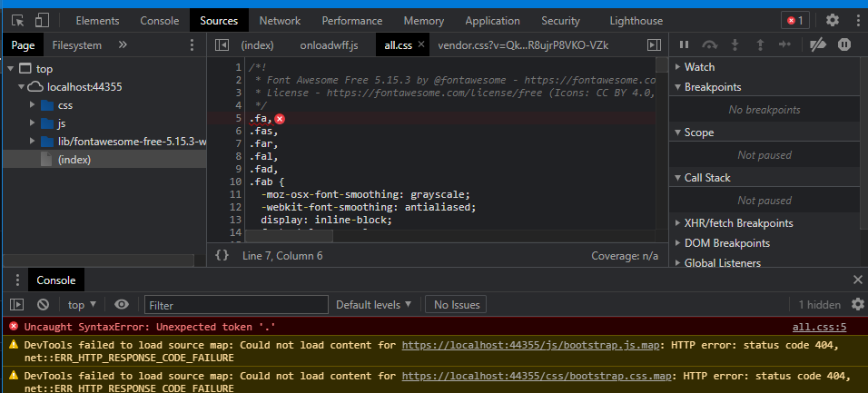Open the navigator pane three-dot menu
The image size is (868, 393).
[x=192, y=44]
